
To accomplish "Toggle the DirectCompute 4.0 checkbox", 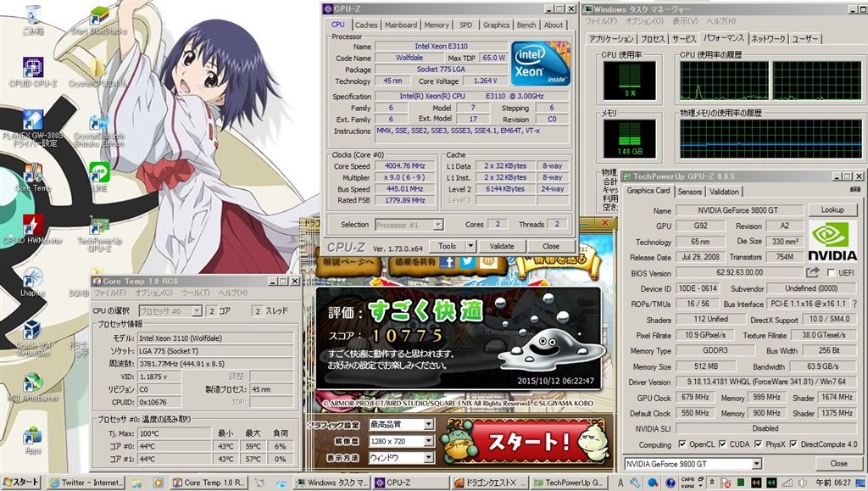I will tap(793, 444).
